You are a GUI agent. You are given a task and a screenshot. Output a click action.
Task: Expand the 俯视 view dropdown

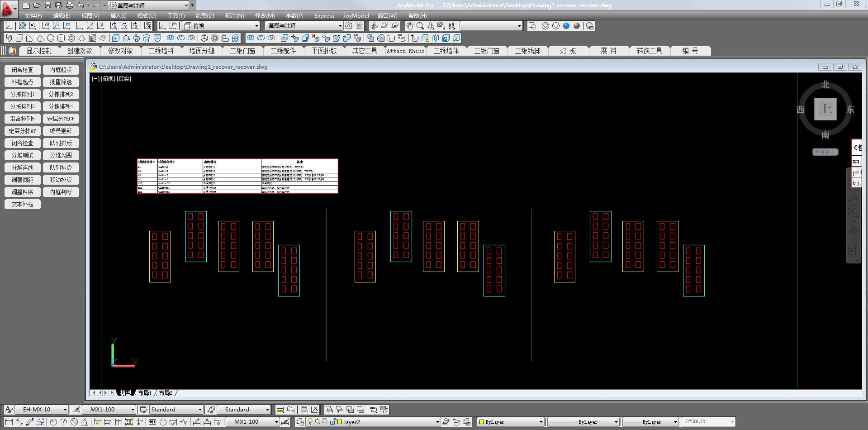click(256, 26)
